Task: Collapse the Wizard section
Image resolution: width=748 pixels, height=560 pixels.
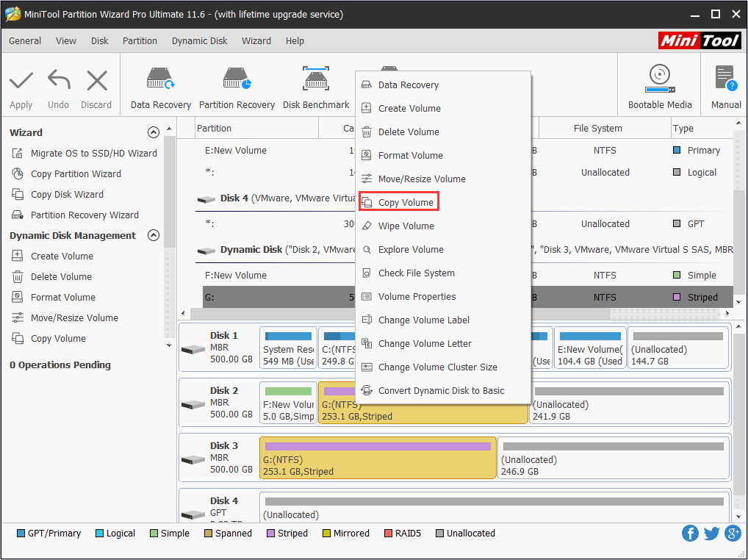Action: tap(153, 132)
